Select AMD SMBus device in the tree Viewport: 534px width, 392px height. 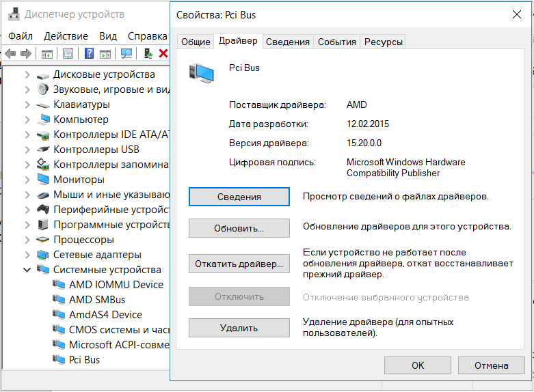(97, 300)
